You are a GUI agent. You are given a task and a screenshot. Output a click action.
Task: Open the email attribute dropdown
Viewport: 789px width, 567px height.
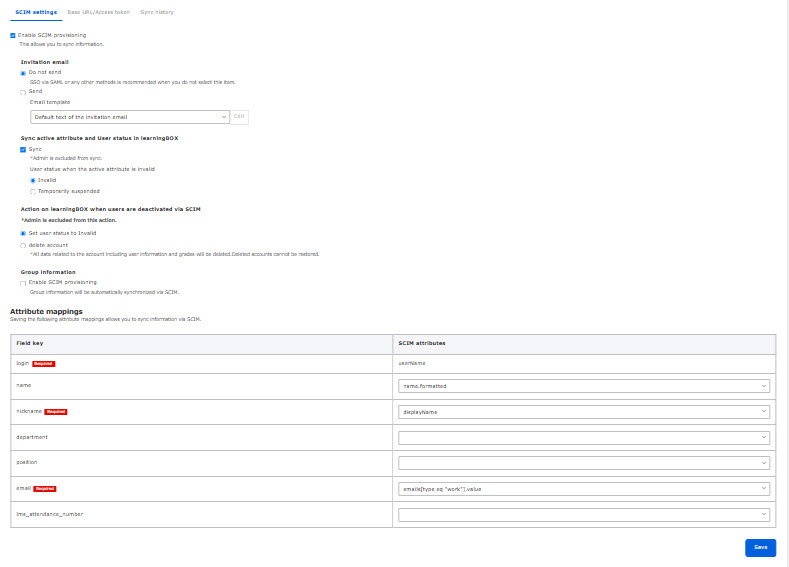coord(584,489)
